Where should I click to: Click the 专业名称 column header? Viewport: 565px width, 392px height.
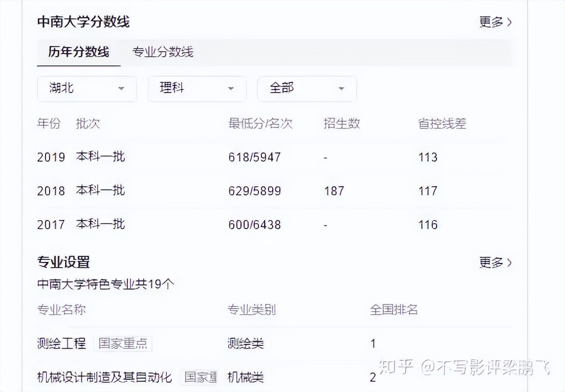pos(61,310)
